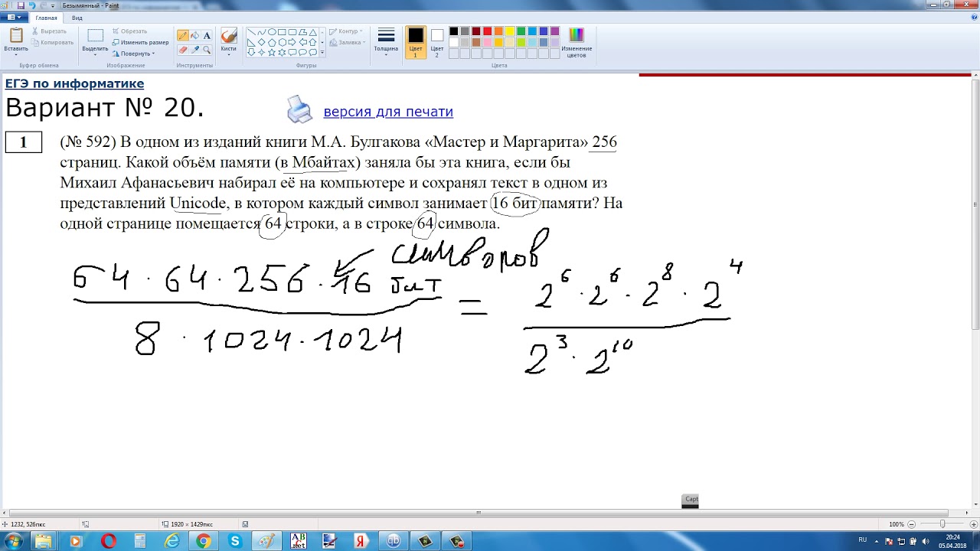Open the Толщина line thickness dropdown
980x551 pixels.
tap(386, 42)
